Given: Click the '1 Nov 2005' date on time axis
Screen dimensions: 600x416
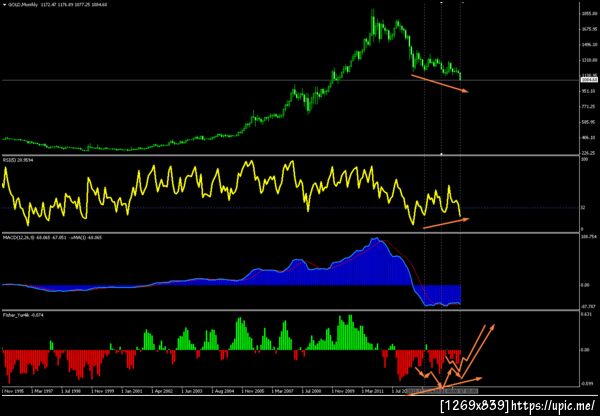Looking at the screenshot, I should coord(253,392).
